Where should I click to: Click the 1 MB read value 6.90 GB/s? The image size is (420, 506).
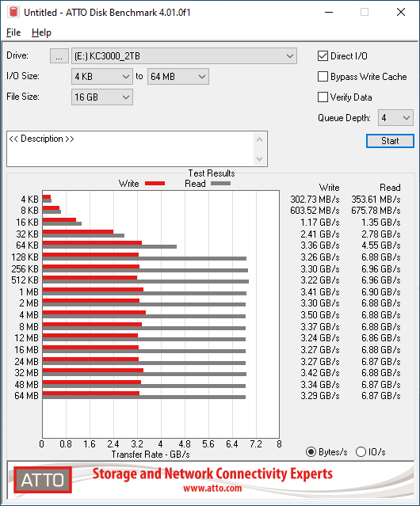pos(381,292)
